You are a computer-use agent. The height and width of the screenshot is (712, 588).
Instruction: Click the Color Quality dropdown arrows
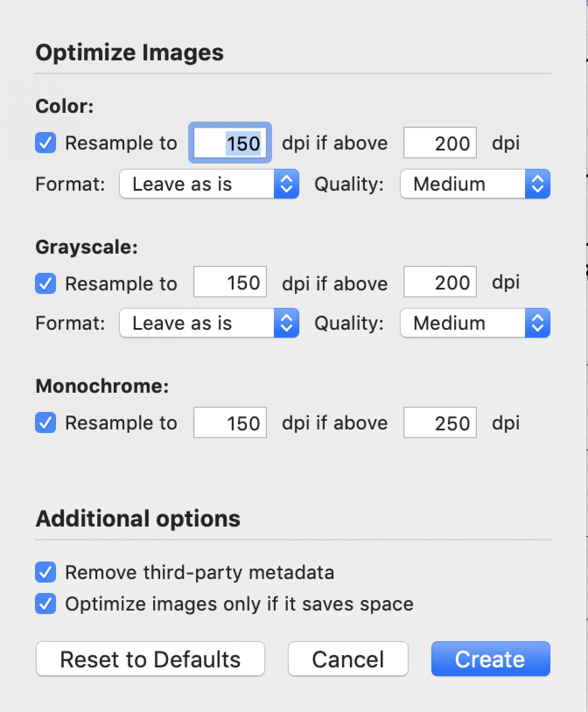pos(537,184)
